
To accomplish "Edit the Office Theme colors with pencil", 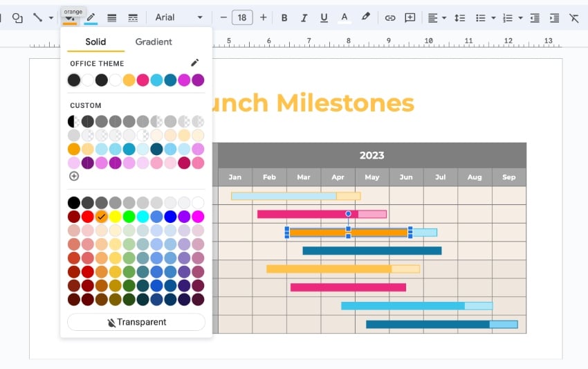I will [195, 63].
